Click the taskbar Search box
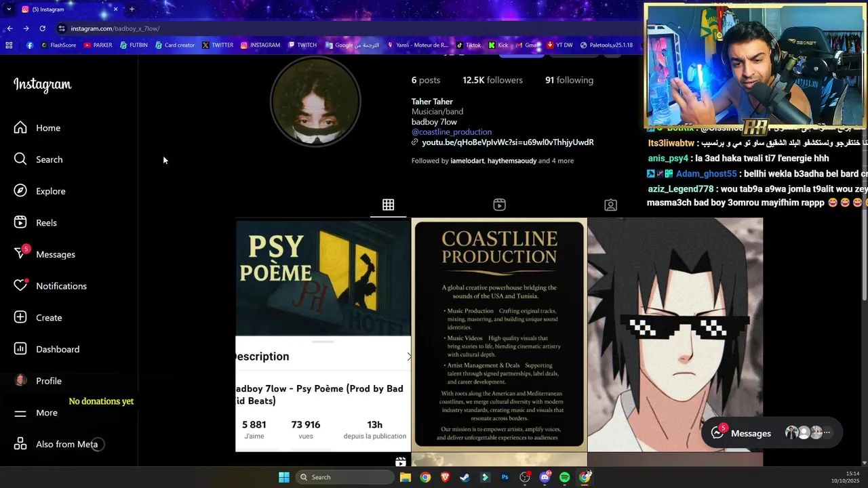 pos(344,477)
